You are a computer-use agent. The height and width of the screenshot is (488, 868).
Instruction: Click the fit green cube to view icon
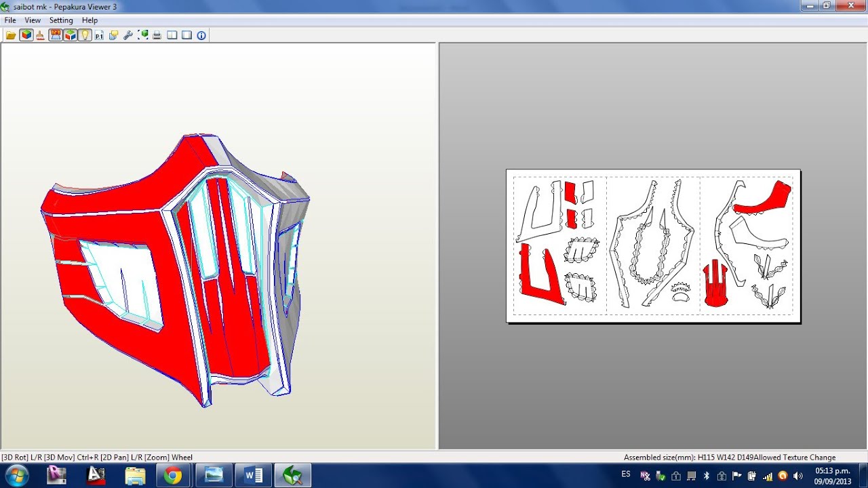[143, 35]
